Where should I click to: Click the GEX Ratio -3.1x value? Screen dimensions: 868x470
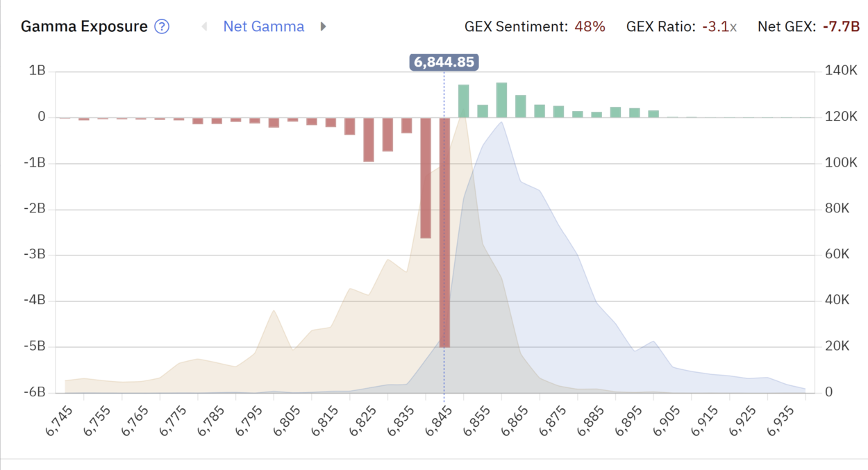tap(719, 27)
